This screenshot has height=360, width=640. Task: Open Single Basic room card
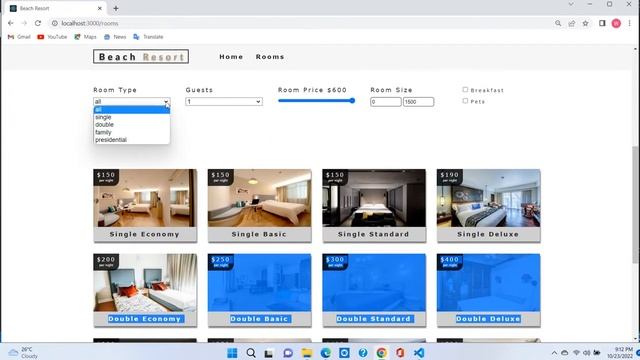pyautogui.click(x=259, y=206)
